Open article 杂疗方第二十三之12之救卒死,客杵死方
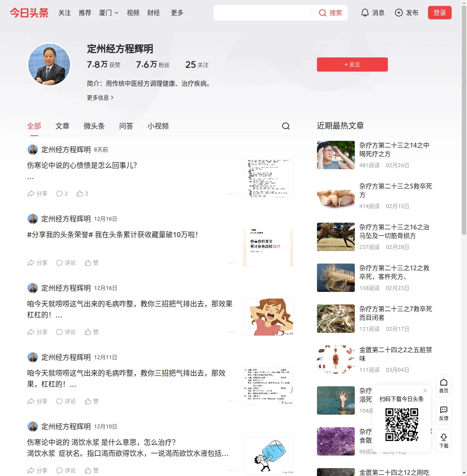 coord(395,272)
